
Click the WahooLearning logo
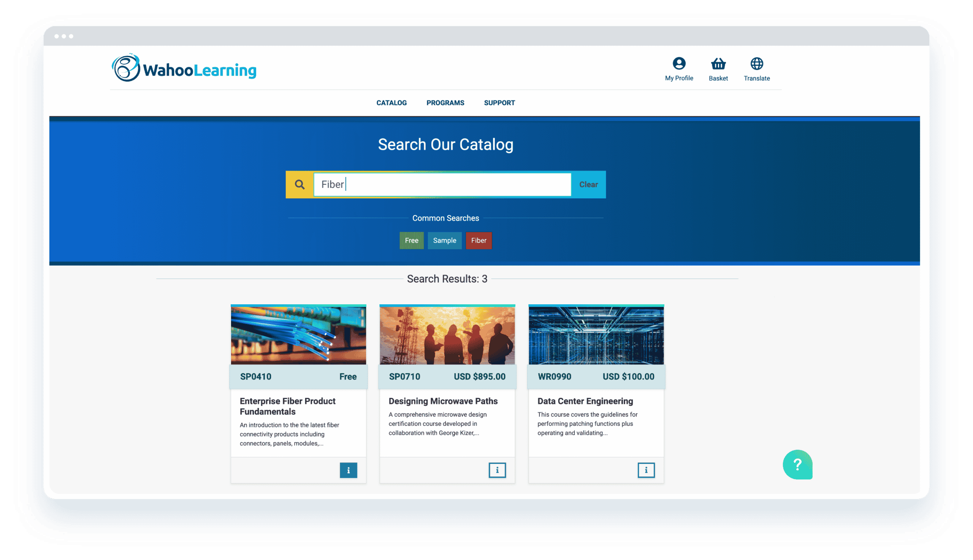click(x=184, y=68)
